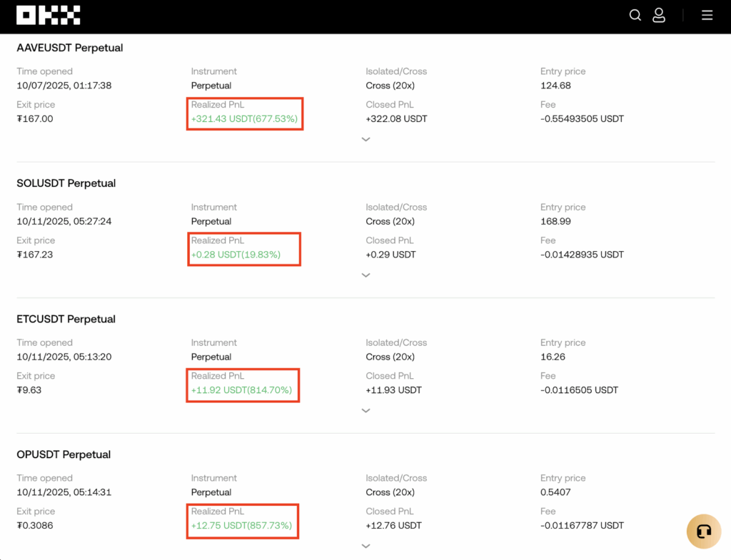
Task: Click the SOLUSDT fee amount
Action: pyautogui.click(x=582, y=255)
